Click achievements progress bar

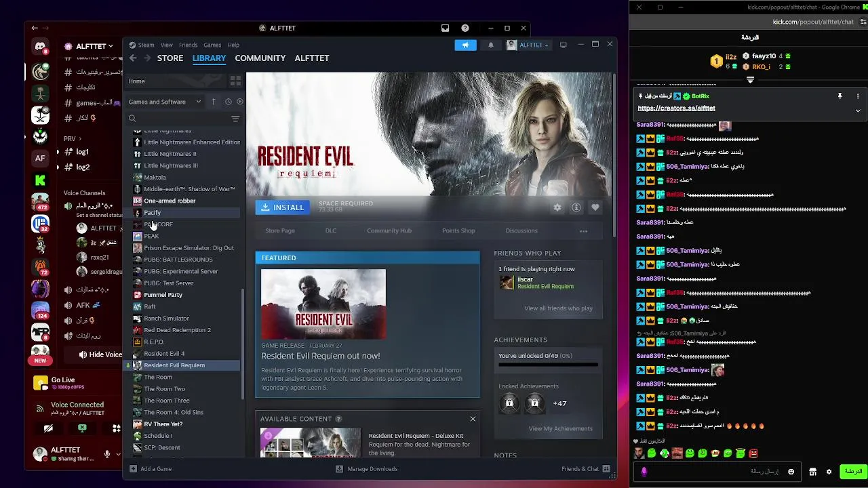[549, 365]
